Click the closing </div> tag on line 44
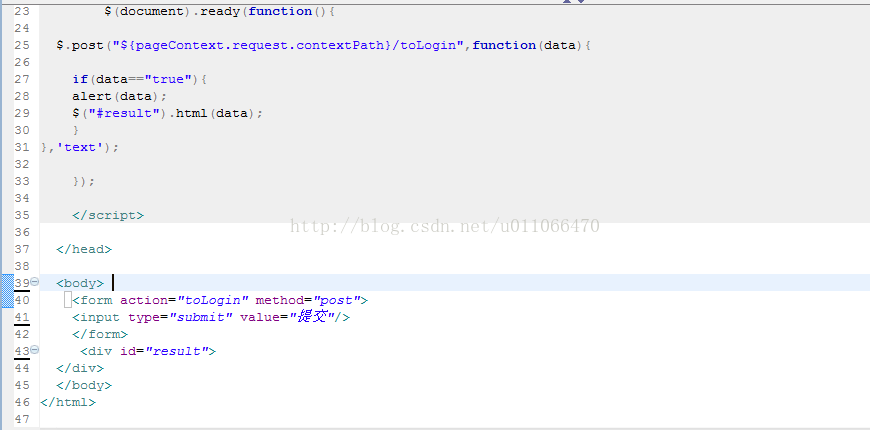 [80, 368]
